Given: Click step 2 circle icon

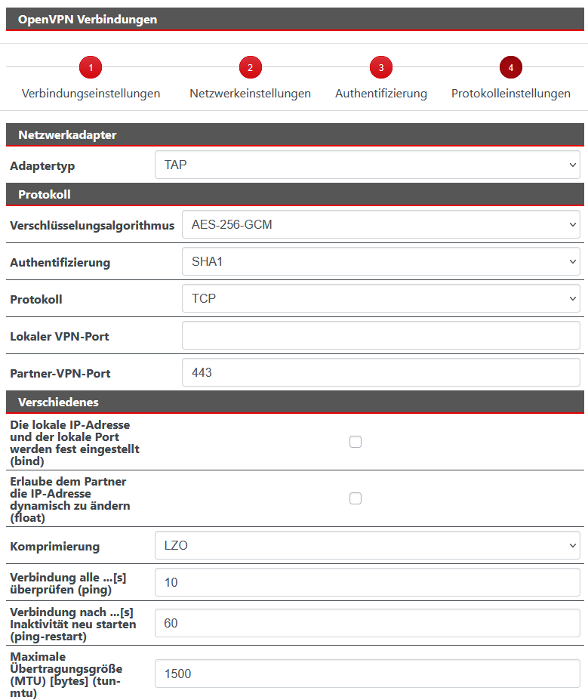Looking at the screenshot, I should (250, 68).
